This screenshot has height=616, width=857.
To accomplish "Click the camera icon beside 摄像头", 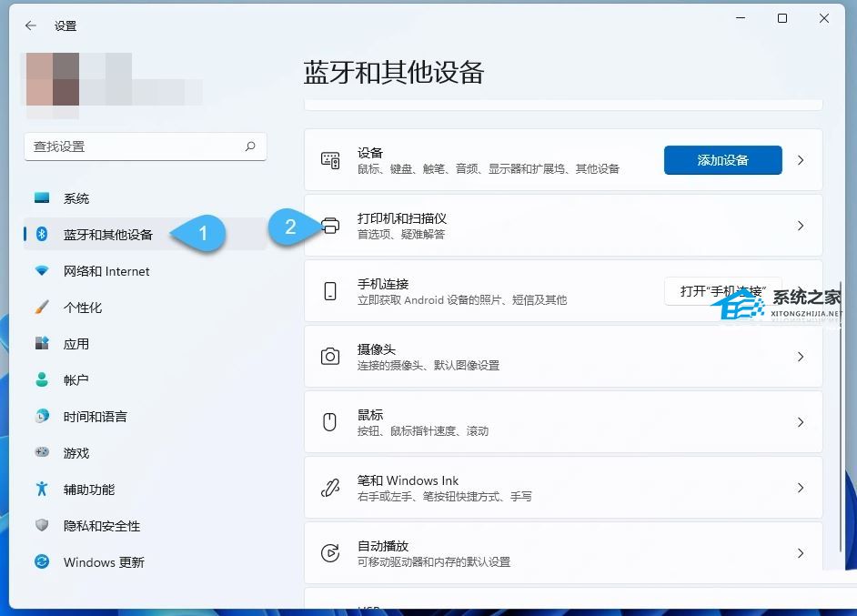I will pos(330,357).
